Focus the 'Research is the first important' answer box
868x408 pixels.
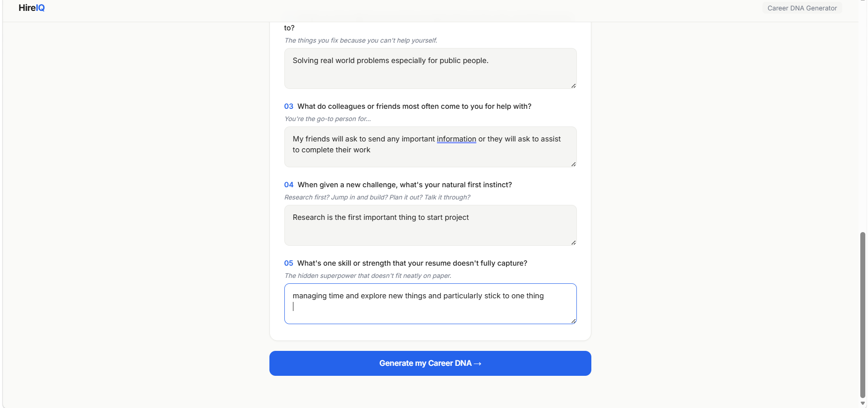pos(430,225)
